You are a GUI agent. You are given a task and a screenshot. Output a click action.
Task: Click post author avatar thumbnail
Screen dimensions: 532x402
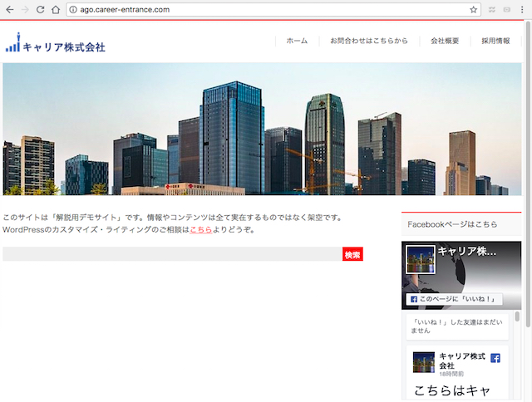pos(423,362)
